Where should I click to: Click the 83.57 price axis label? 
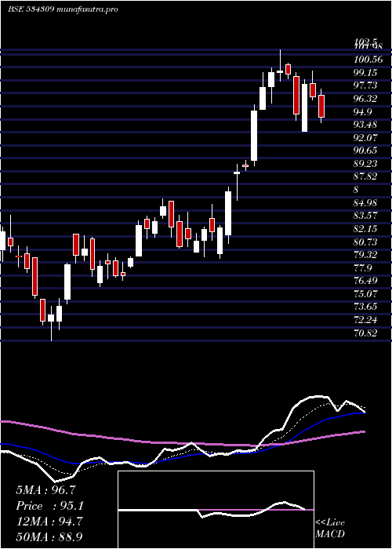pos(365,216)
